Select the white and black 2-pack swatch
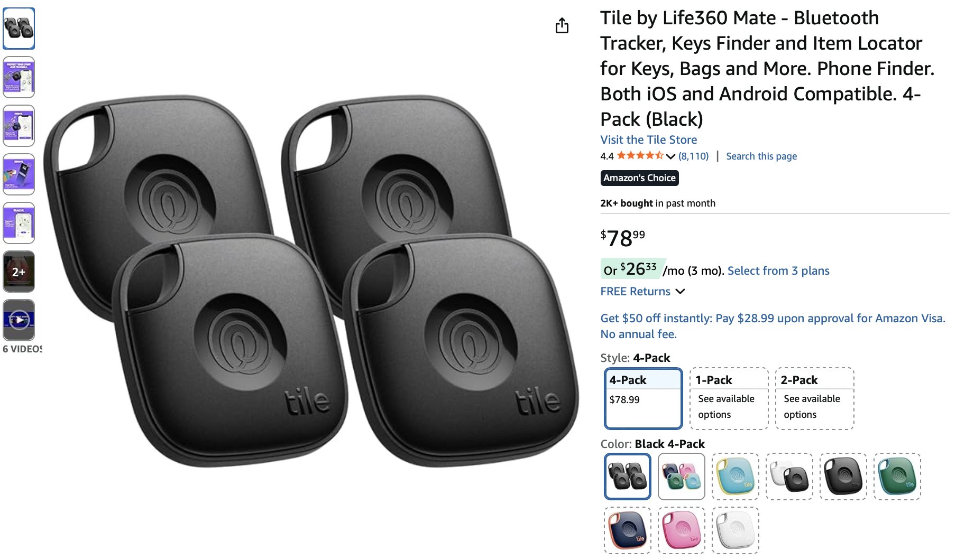 coord(789,477)
